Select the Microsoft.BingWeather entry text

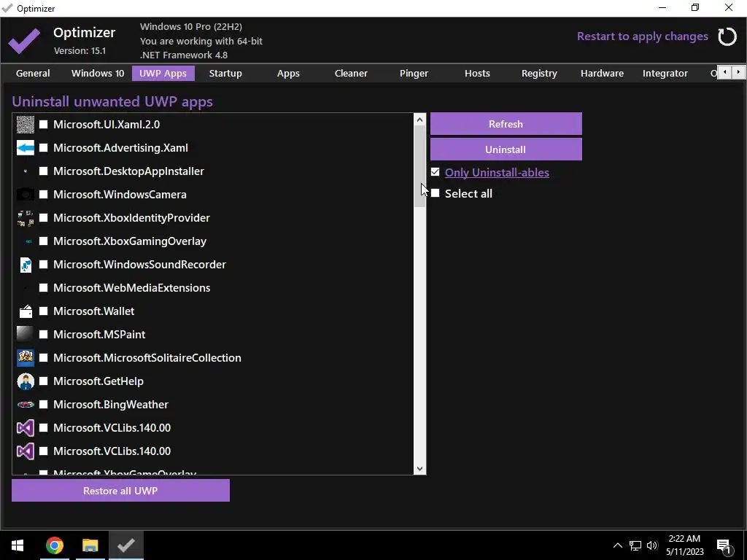tap(111, 405)
